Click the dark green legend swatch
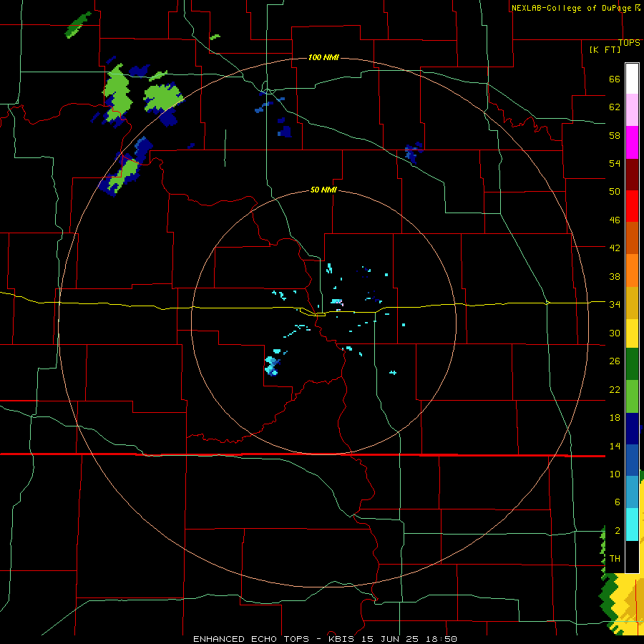This screenshot has height=644, width=644. point(632,364)
